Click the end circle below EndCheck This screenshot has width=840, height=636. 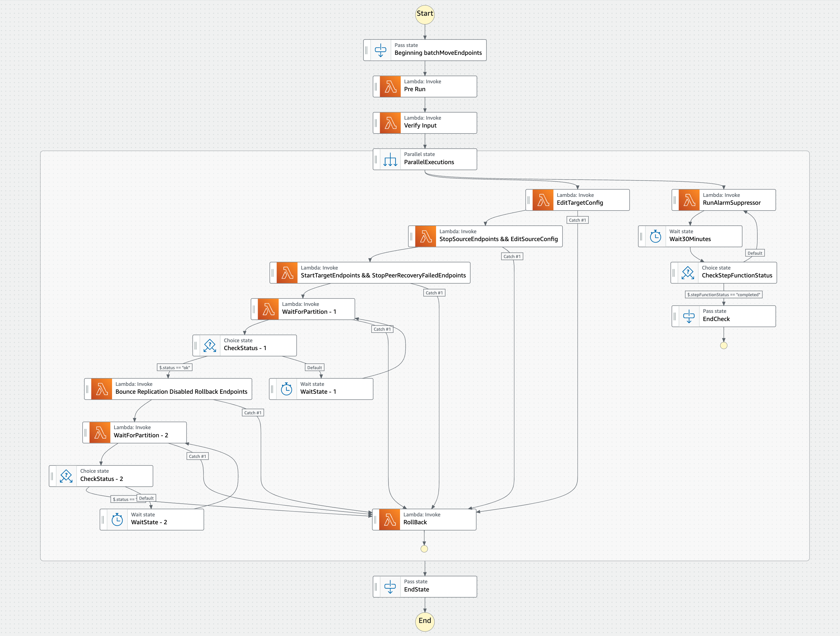[x=723, y=346]
